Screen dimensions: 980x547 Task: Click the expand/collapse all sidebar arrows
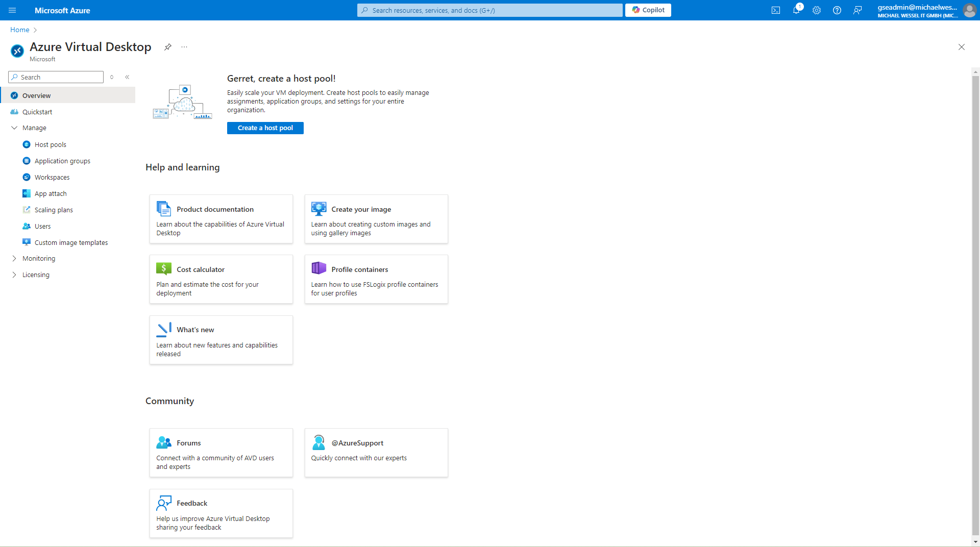pyautogui.click(x=112, y=77)
